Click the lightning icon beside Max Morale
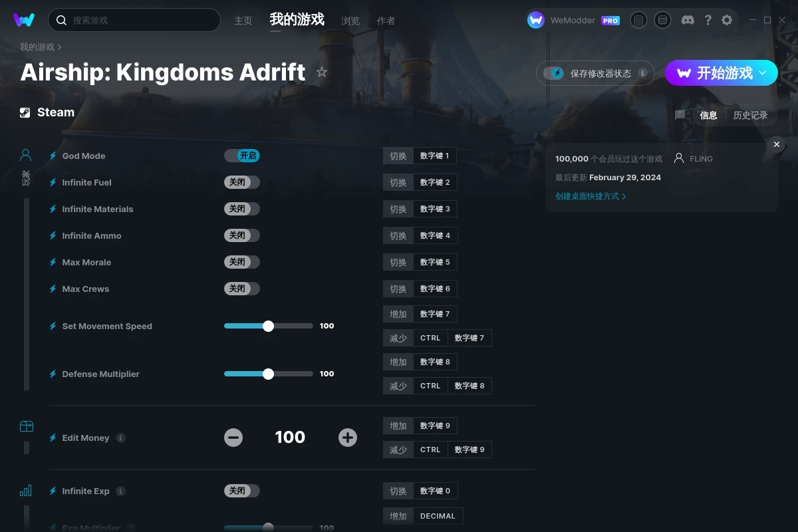 point(53,262)
